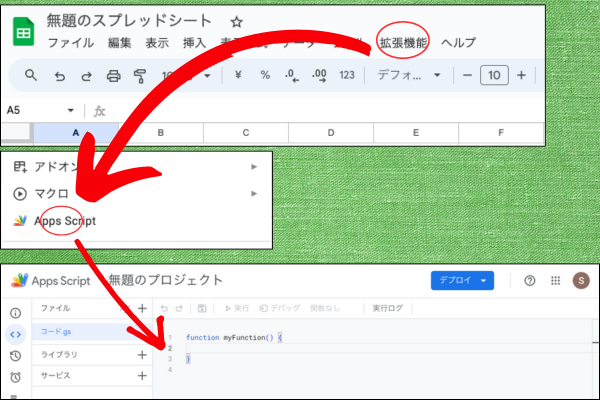The width and height of the screenshot is (600, 400).
Task: Click the Apps Script logo in editor header
Action: pyautogui.click(x=20, y=281)
